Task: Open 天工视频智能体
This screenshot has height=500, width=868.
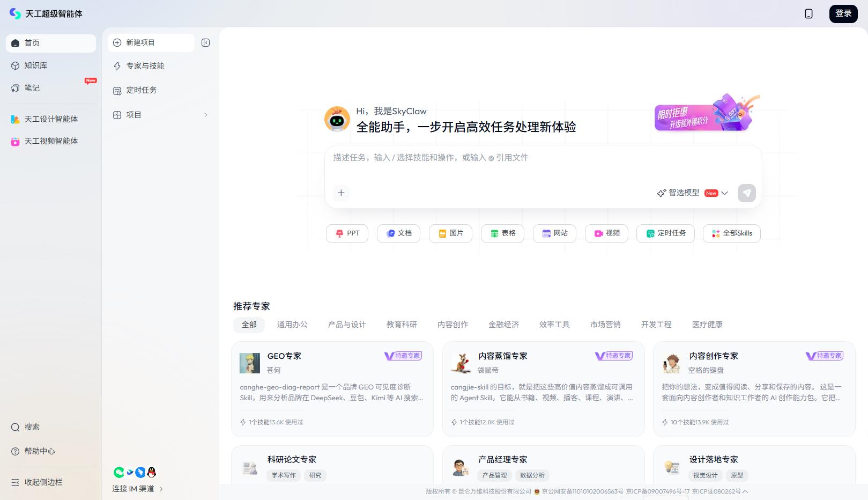Action: coord(51,141)
